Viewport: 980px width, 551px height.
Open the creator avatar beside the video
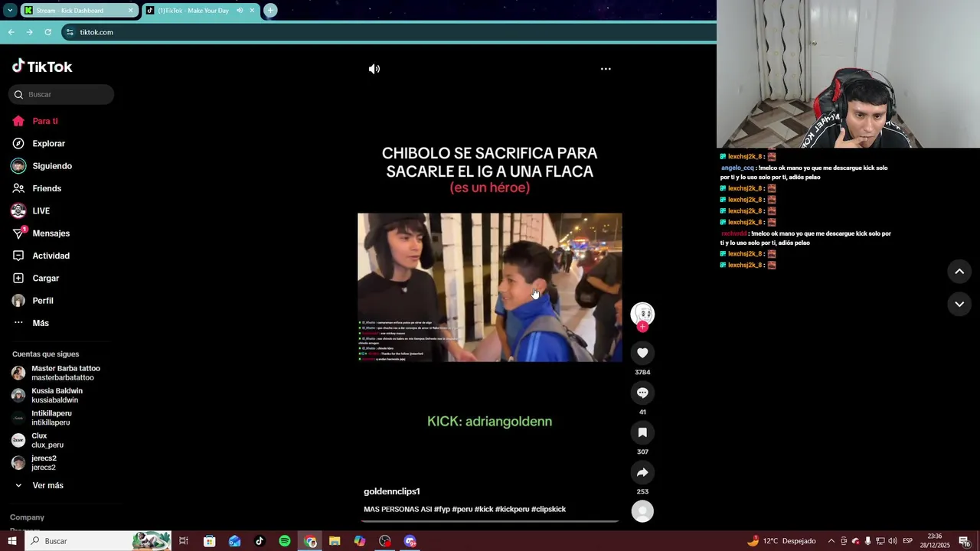[x=642, y=313]
